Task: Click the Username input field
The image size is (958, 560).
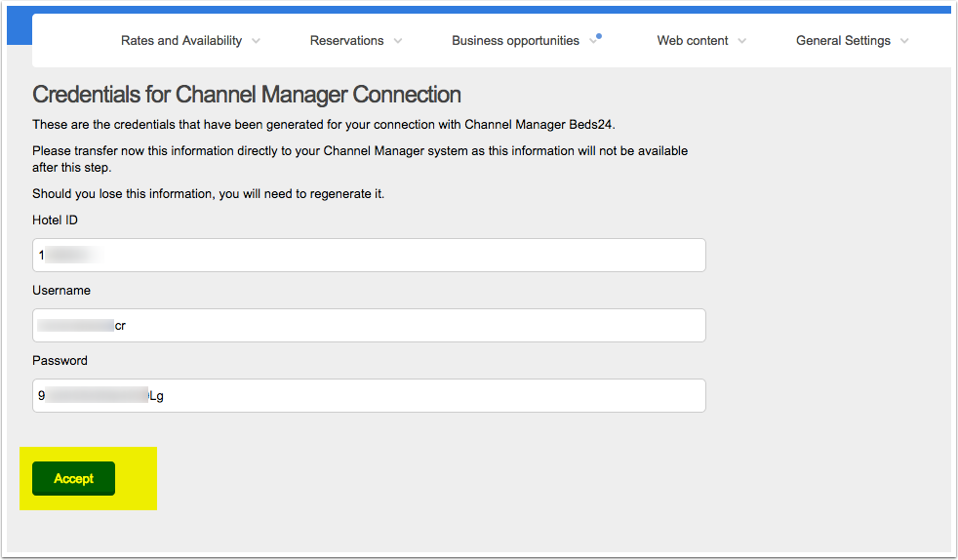Action: coord(369,326)
